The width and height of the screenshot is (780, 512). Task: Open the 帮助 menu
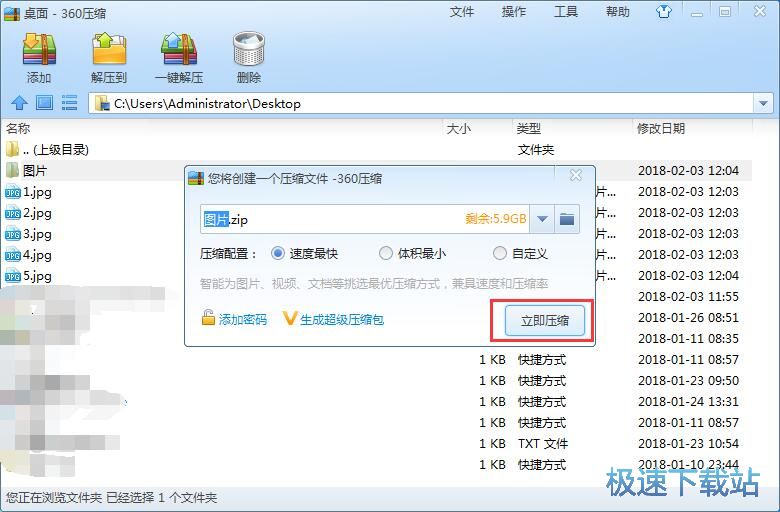(618, 11)
